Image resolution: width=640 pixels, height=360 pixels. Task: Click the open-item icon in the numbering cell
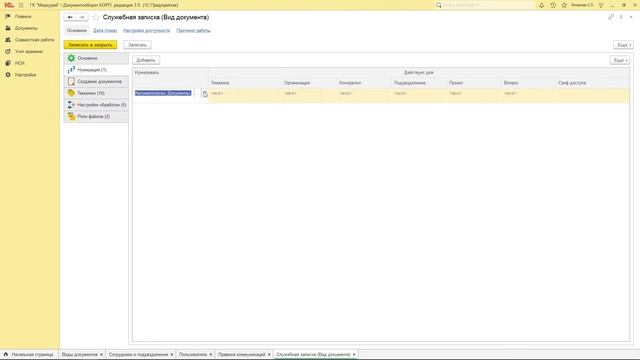205,94
